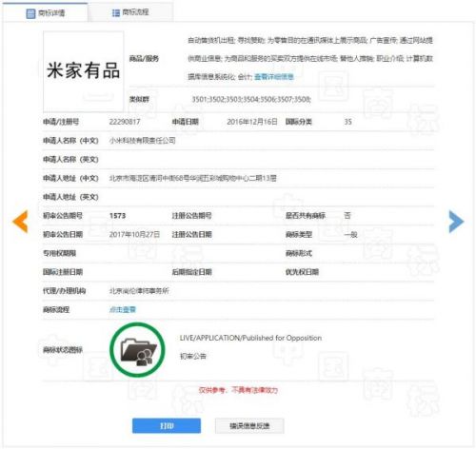Screen dimensions: 476x449
Task: Click the 国际注册日期 label
Action: [63, 272]
